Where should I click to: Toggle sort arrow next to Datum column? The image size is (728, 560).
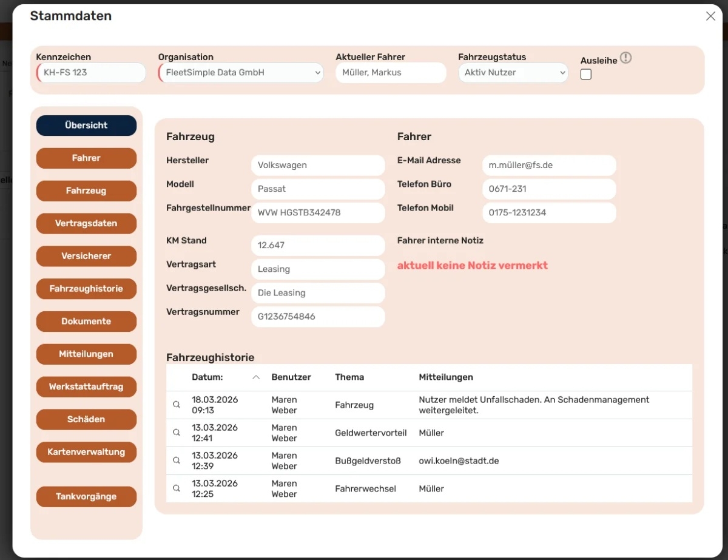256,377
